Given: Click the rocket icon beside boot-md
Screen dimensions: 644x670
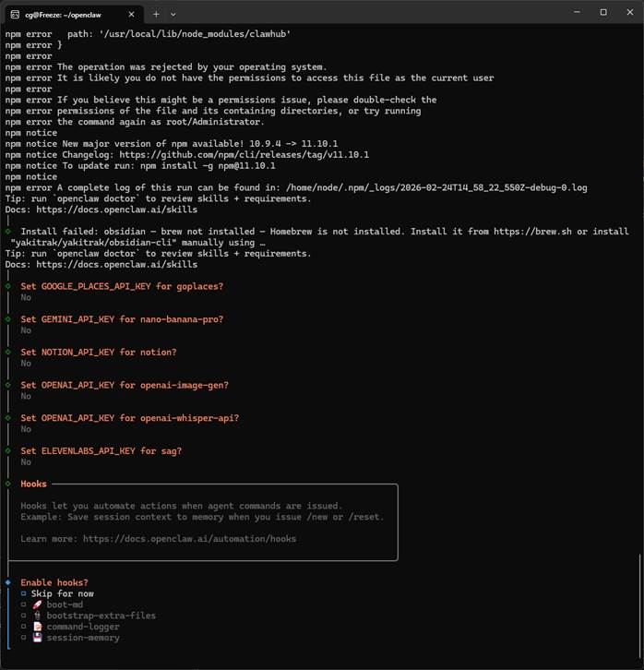Looking at the screenshot, I should (x=37, y=604).
